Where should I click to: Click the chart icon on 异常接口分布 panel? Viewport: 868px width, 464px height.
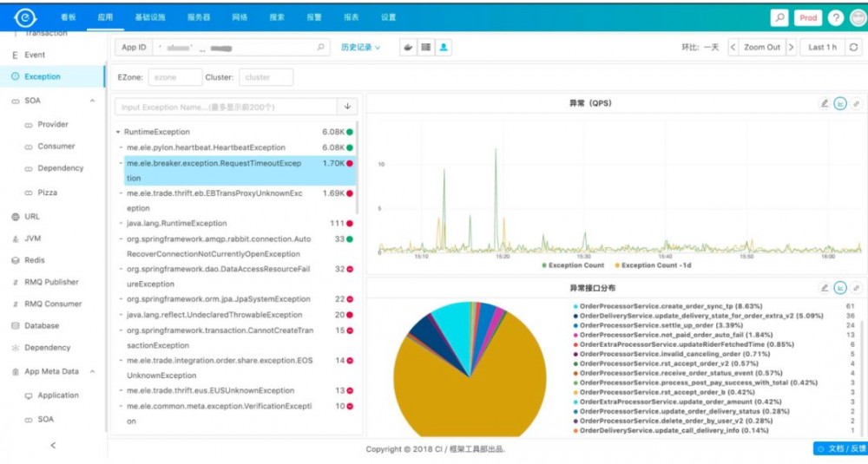840,288
